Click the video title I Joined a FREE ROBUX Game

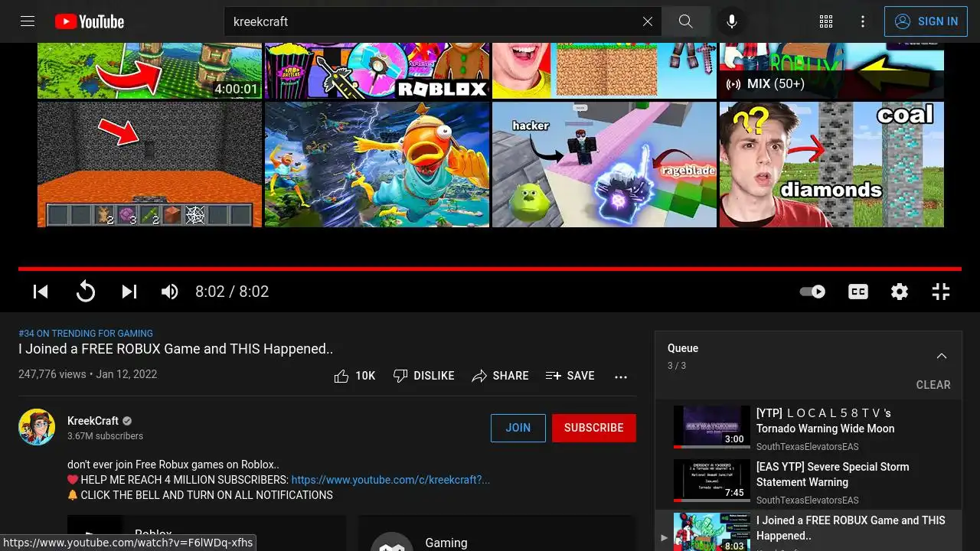[176, 349]
